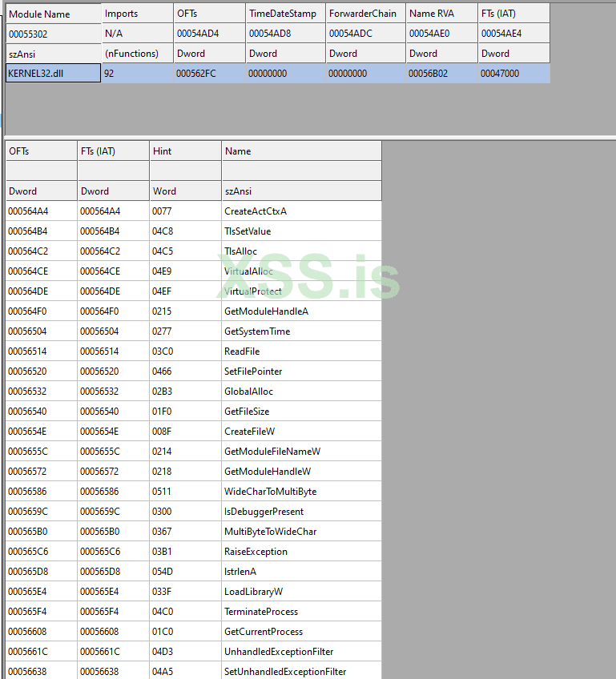Select the GetModuleHandleA function name
Image resolution: width=616 pixels, height=679 pixels.
(266, 311)
